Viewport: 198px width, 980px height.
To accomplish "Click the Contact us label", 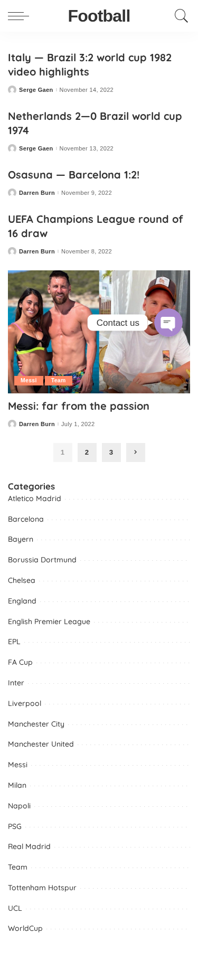I will 118,323.
